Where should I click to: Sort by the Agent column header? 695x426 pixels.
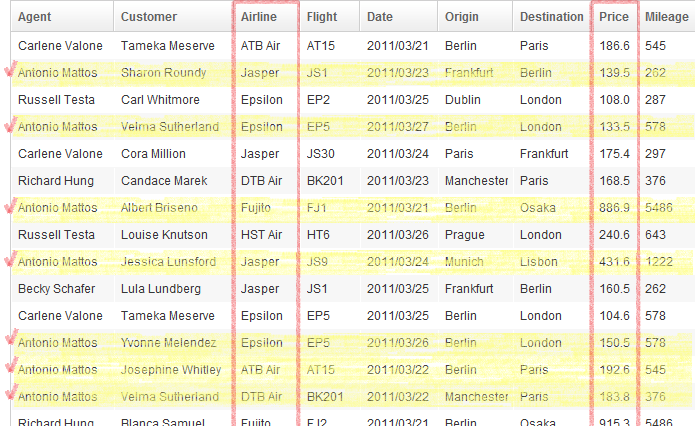(62, 16)
